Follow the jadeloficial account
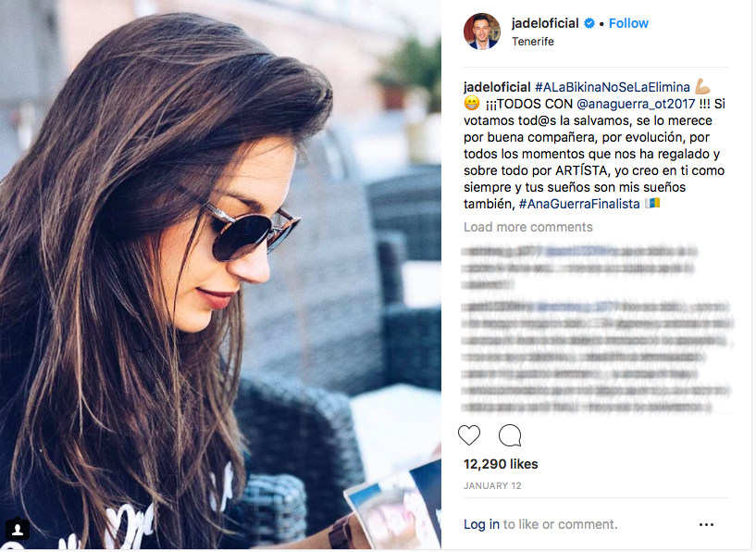Screen dimensions: 756x552 coord(628,23)
